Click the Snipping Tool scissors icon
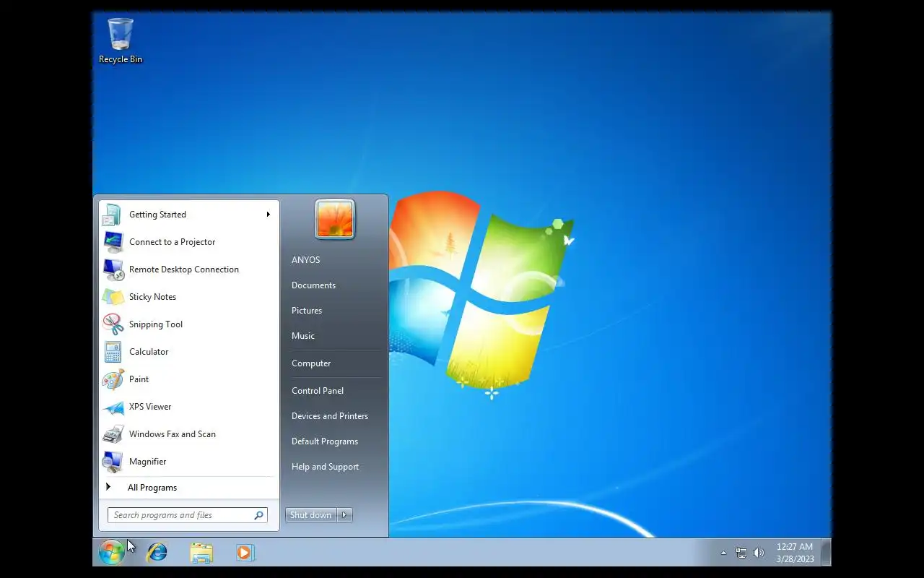Viewport: 924px width, 578px height. coord(113,324)
